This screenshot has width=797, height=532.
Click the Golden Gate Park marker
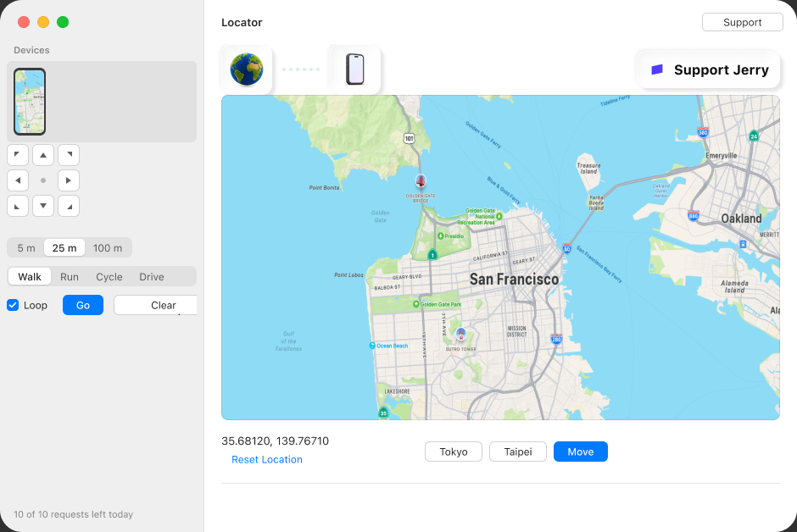point(415,304)
